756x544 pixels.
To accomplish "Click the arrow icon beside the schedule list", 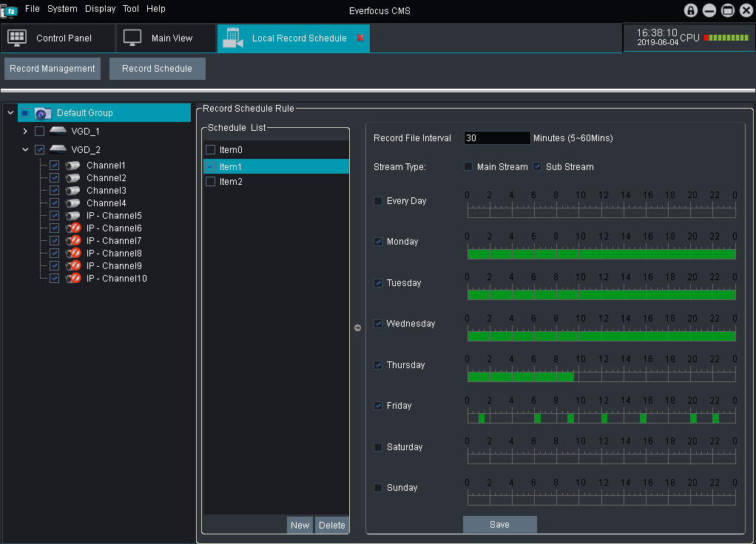I will point(358,327).
